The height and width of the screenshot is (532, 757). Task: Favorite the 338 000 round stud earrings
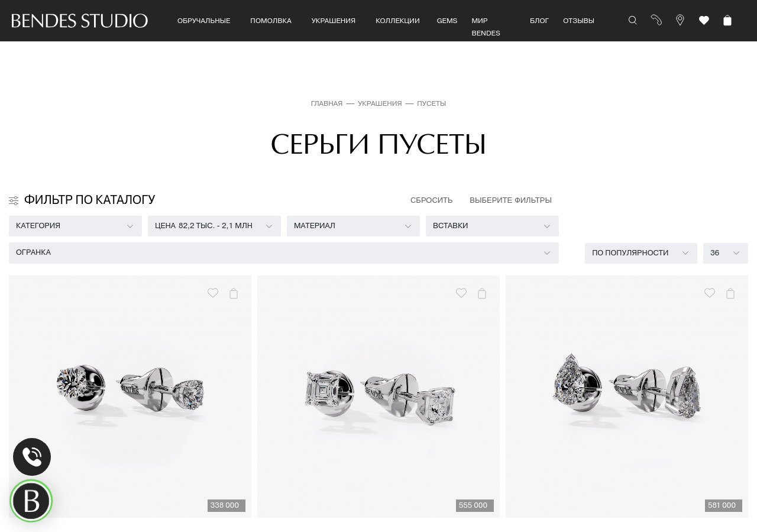coord(213,293)
